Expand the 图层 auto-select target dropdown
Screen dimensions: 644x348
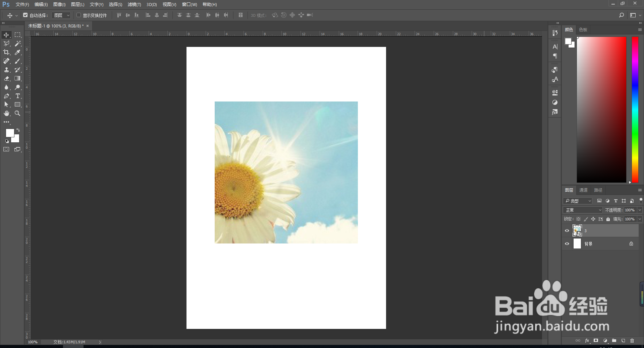coord(62,15)
